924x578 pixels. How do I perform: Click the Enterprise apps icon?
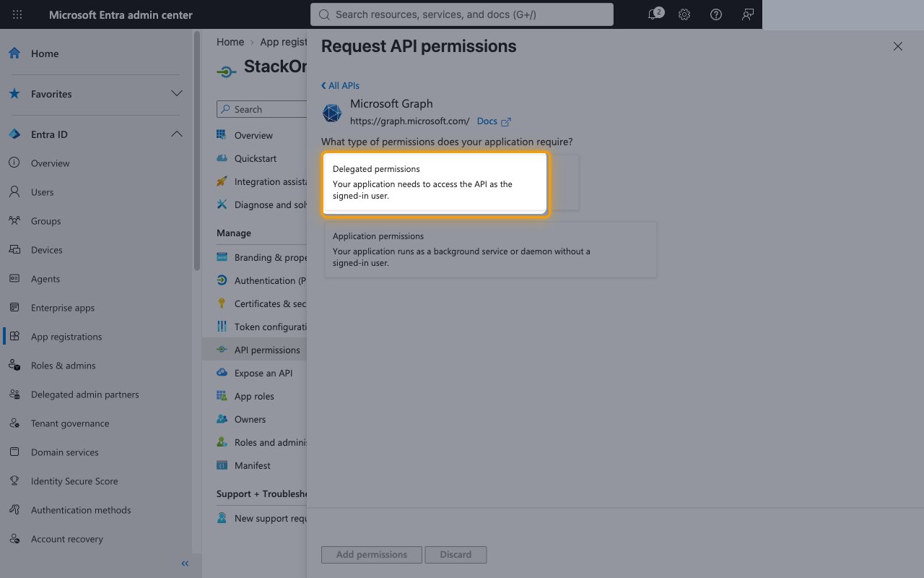tap(14, 308)
